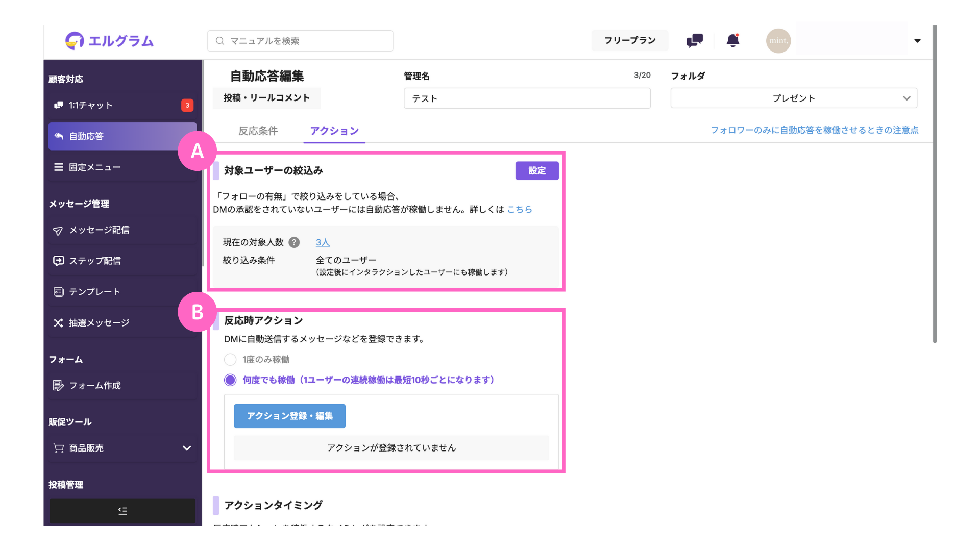Click the フォーム作成 icon
980x551 pixels.
click(58, 385)
